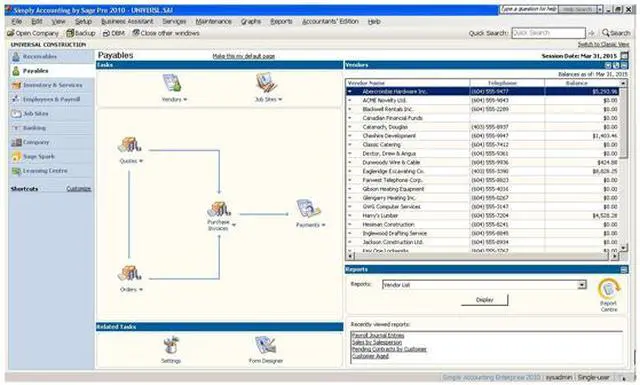The height and width of the screenshot is (385, 640).
Task: Open the Reports menu
Action: tap(281, 22)
